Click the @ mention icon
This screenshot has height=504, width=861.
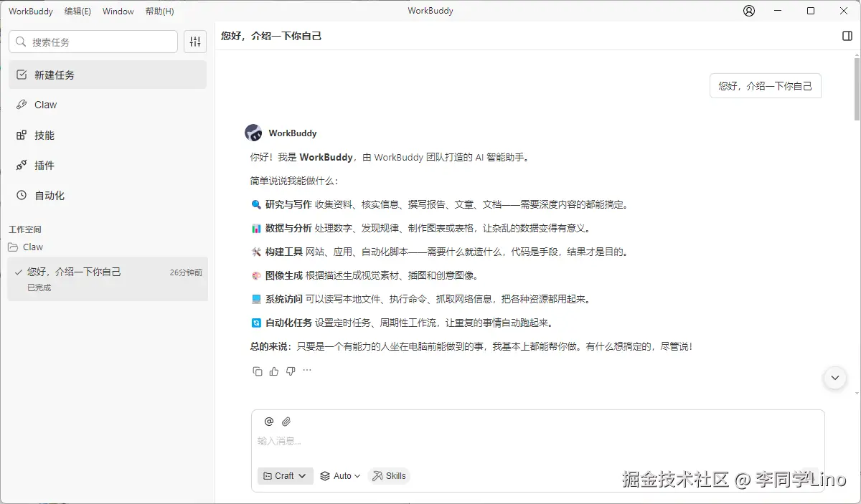269,422
